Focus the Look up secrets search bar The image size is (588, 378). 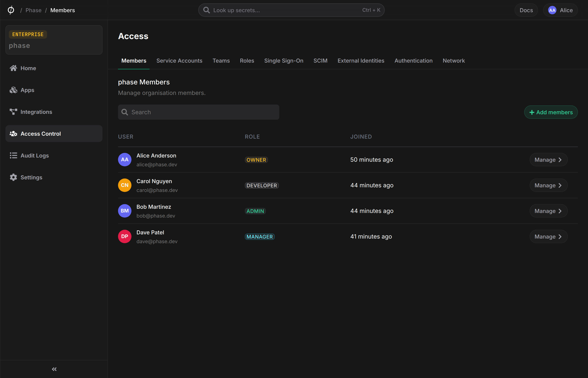[x=291, y=10]
